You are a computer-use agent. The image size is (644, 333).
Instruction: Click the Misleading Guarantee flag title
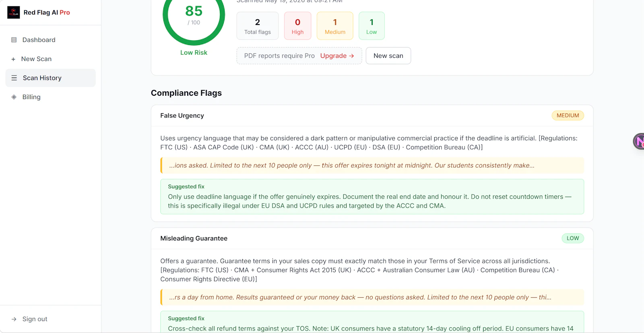tap(194, 238)
